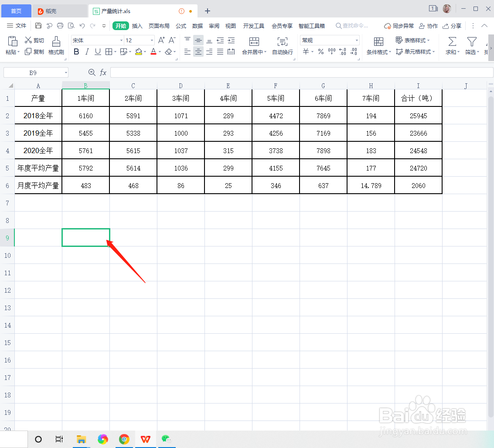This screenshot has width=494, height=448.
Task: Expand the Name Box dropdown B9
Action: [66, 73]
